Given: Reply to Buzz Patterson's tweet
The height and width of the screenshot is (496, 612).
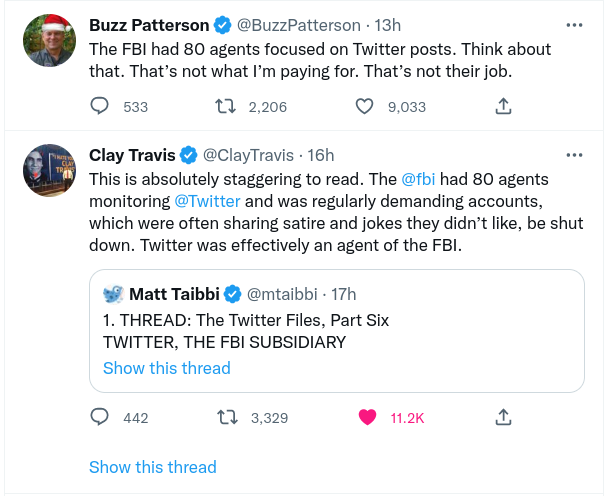Looking at the screenshot, I should [100, 106].
